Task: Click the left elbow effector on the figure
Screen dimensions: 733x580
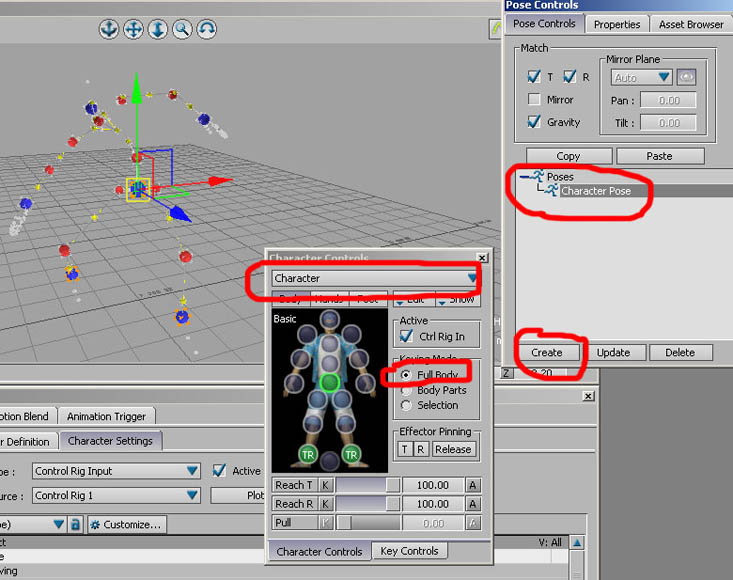Action: (x=300, y=359)
